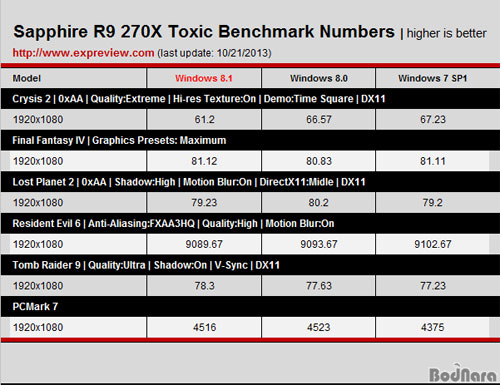Screen dimensions: 500x385
Task: Click the Final Fantasy IV section header
Action: [x=250, y=140]
